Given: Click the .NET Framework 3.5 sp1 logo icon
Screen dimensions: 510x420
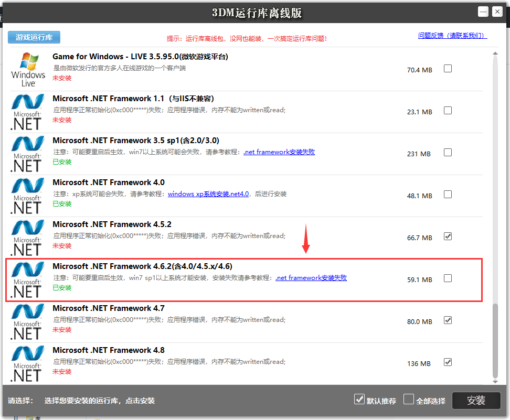Looking at the screenshot, I should tap(28, 154).
